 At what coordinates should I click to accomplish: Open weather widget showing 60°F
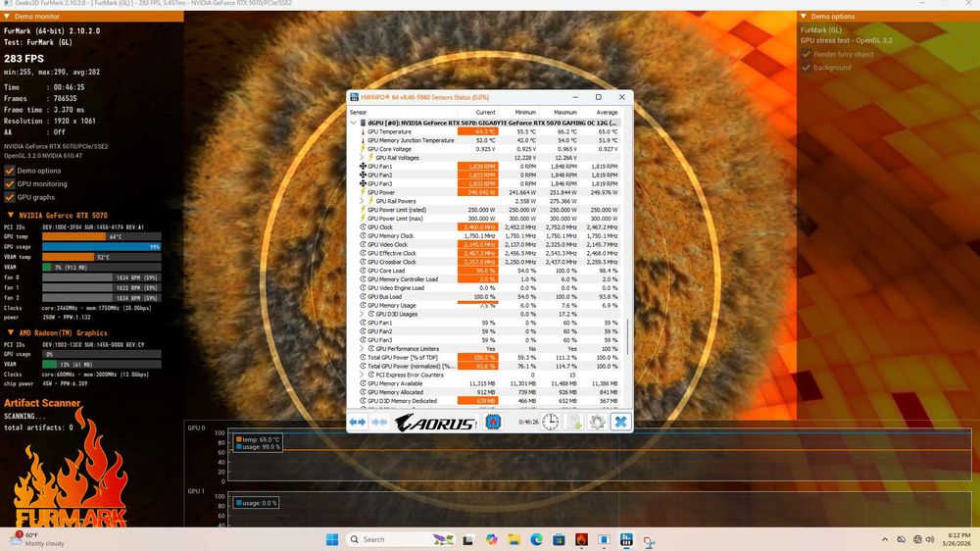36,539
